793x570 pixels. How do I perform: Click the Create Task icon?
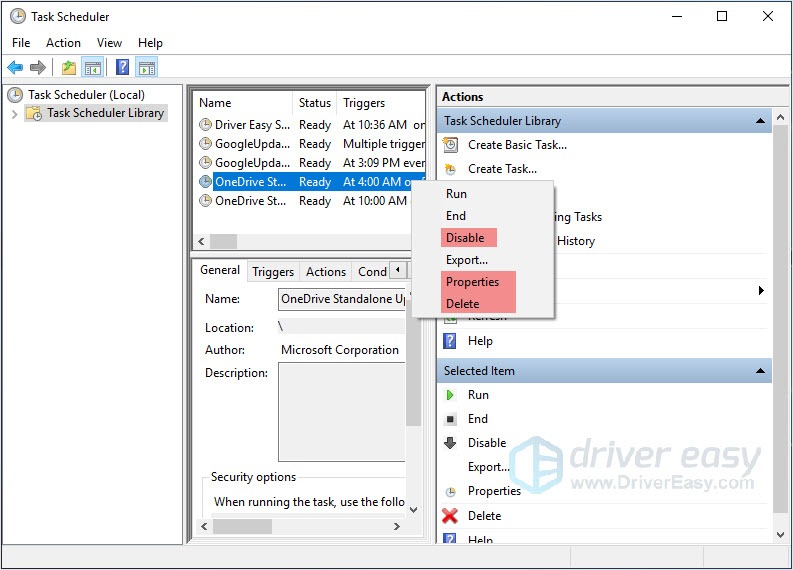click(x=450, y=169)
